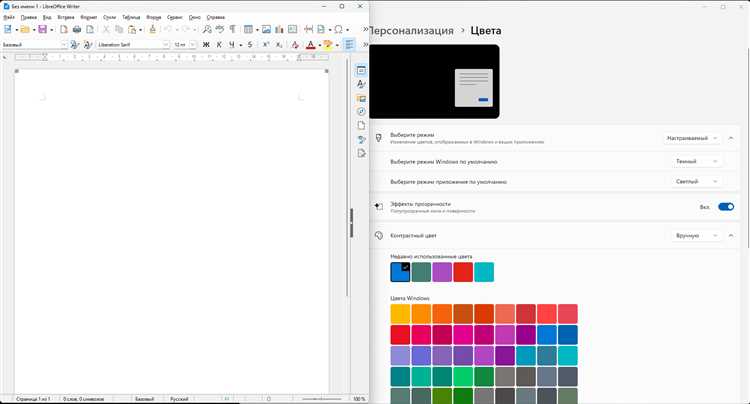Open the Файл menu in Writer
This screenshot has width=750, height=404.
tap(9, 17)
